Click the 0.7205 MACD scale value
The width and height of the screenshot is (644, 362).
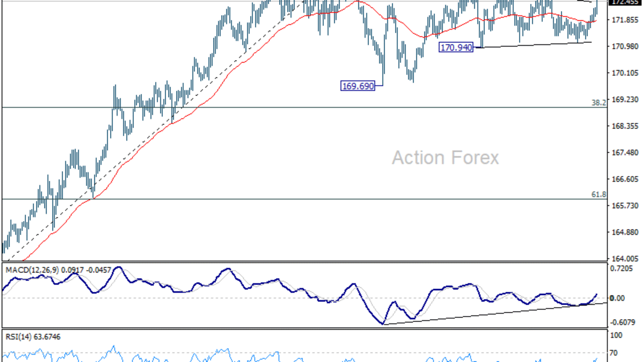point(623,268)
